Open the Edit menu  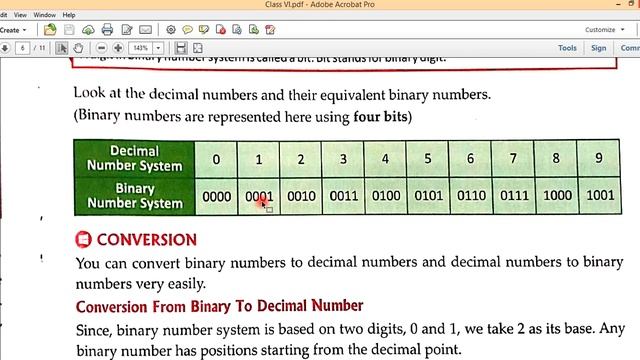[4, 15]
